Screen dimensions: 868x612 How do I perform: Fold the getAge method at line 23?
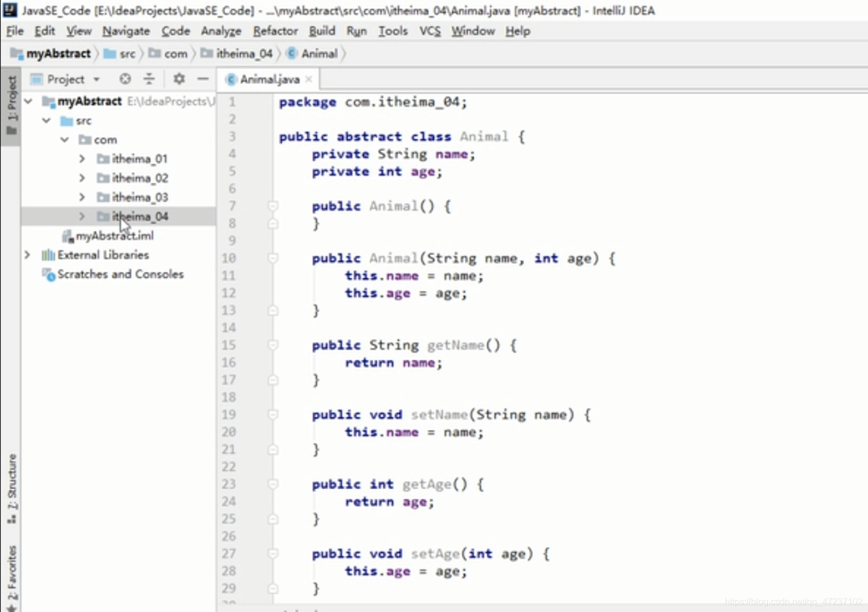coord(273,484)
